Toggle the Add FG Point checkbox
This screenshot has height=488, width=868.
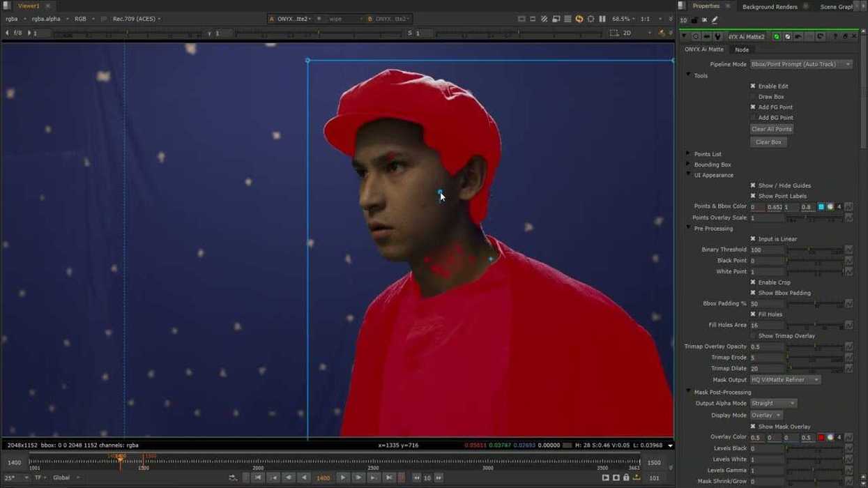pyautogui.click(x=753, y=107)
